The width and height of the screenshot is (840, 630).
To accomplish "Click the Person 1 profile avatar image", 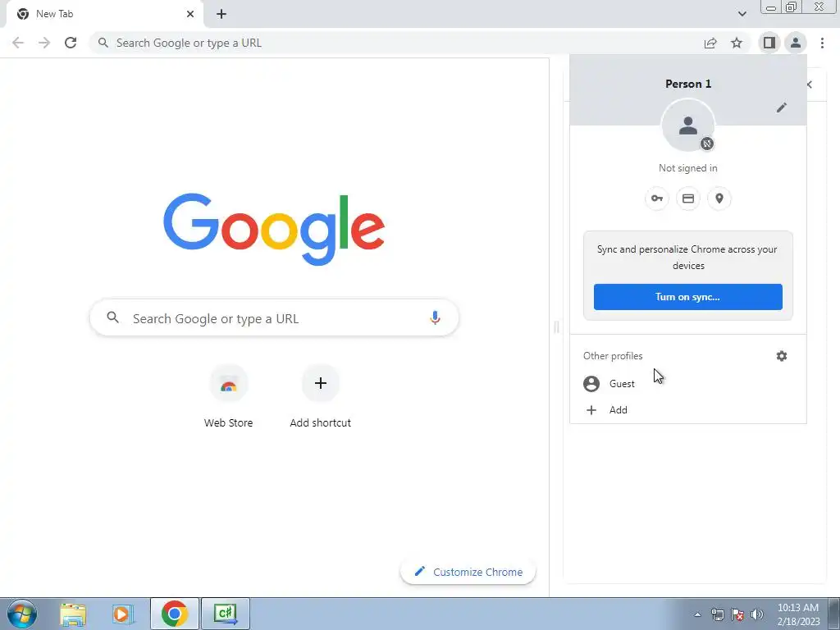I will click(x=688, y=126).
